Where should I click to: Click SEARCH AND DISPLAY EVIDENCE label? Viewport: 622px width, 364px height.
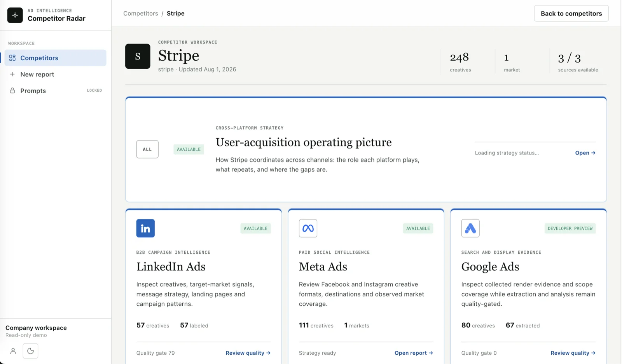coord(501,253)
